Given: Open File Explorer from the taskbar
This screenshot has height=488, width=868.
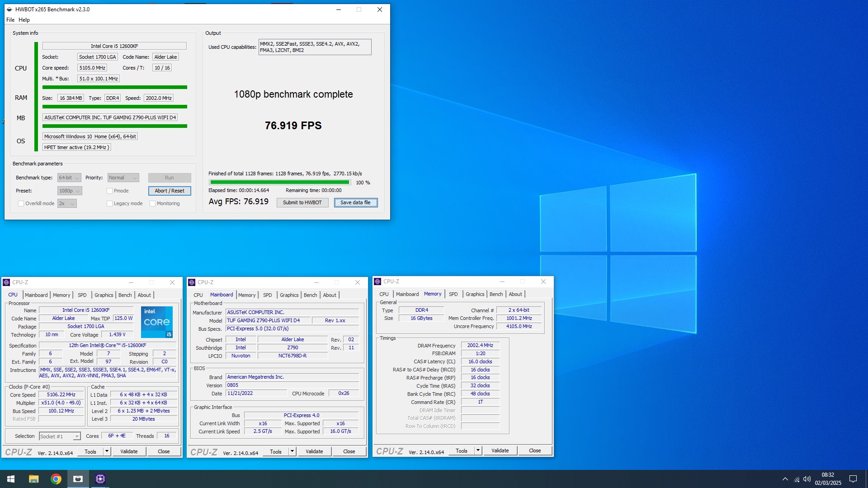Looking at the screenshot, I should pyautogui.click(x=34, y=479).
